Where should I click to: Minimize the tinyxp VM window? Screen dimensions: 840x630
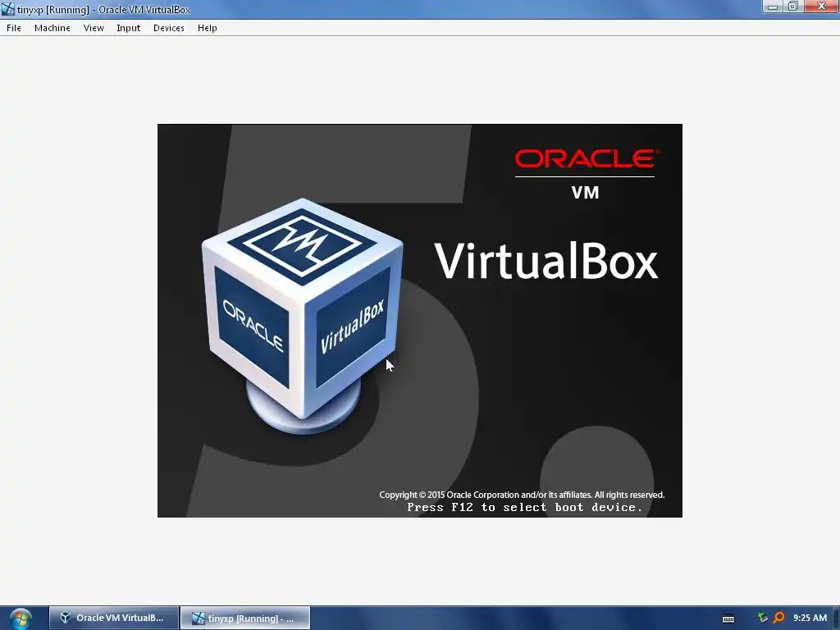point(773,7)
